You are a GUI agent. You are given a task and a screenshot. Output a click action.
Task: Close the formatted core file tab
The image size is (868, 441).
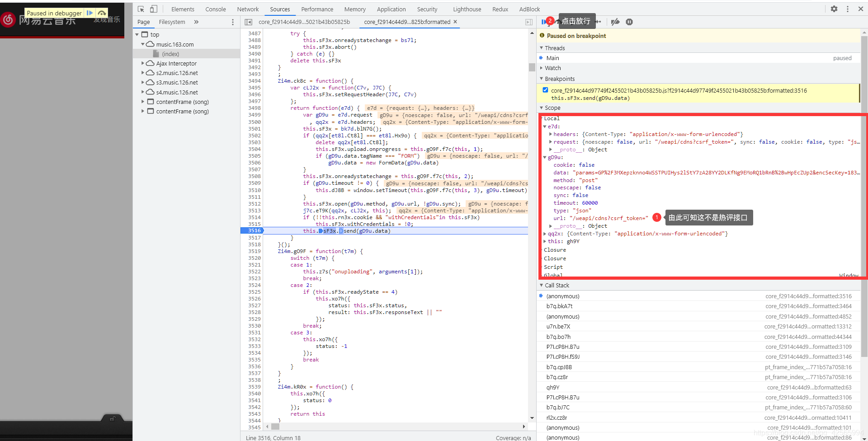[x=455, y=22]
